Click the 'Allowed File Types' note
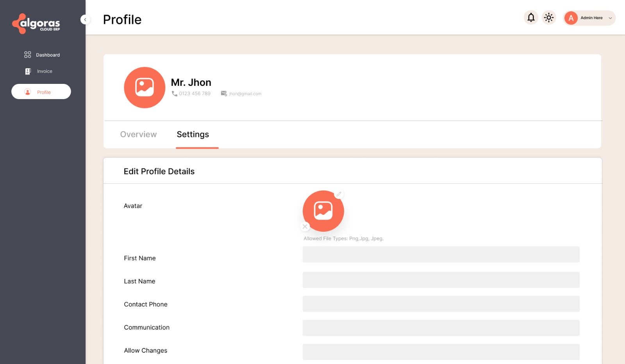 coord(344,238)
